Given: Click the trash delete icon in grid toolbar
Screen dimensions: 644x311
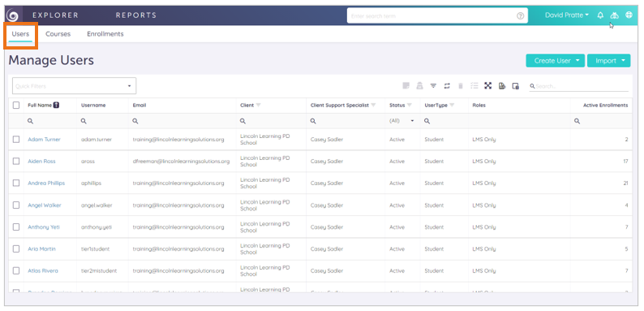Looking at the screenshot, I should [461, 85].
